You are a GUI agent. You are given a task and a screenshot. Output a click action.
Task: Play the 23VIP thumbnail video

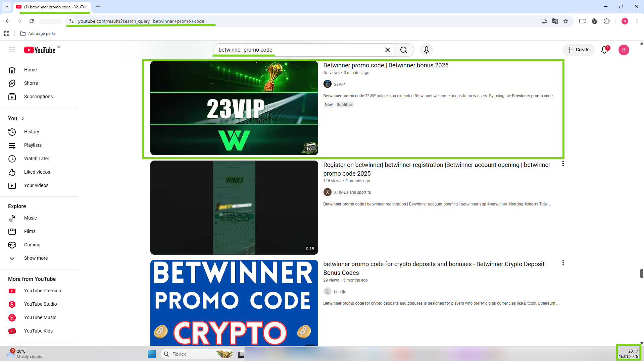[x=234, y=108]
